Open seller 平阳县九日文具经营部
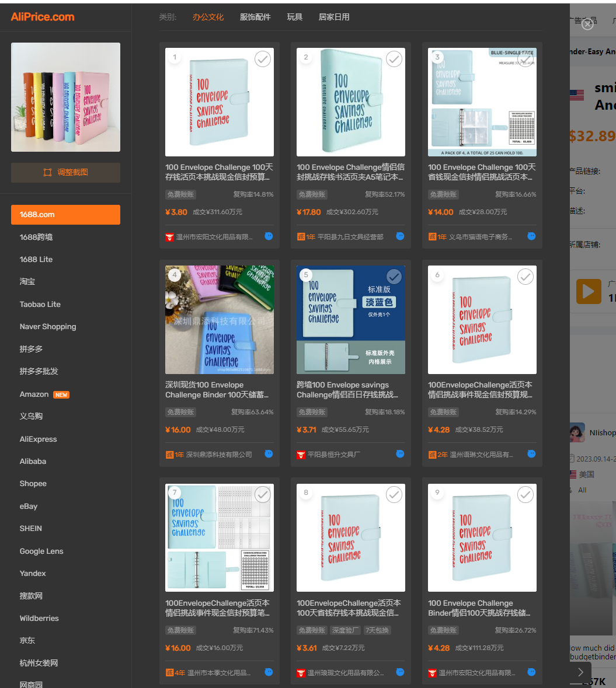616x688 pixels. [x=350, y=237]
